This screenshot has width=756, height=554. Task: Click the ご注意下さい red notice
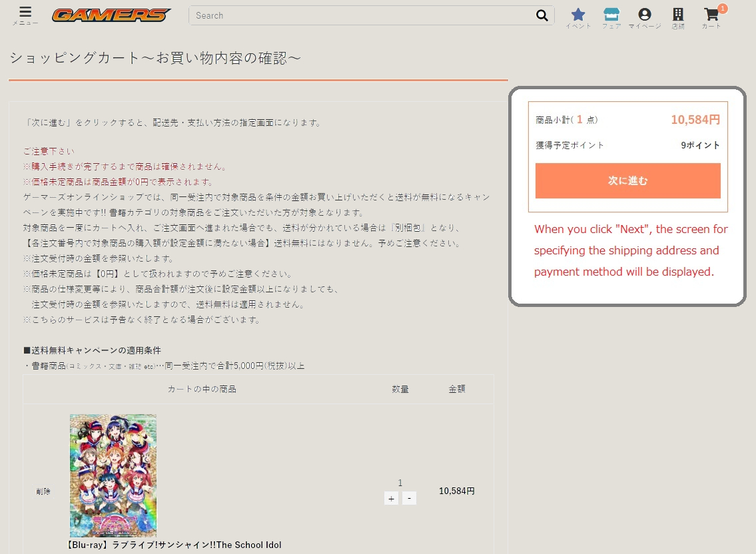pos(49,151)
